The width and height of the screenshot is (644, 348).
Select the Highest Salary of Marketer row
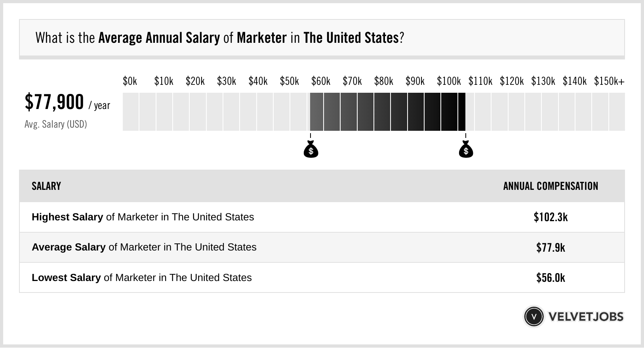pos(143,217)
